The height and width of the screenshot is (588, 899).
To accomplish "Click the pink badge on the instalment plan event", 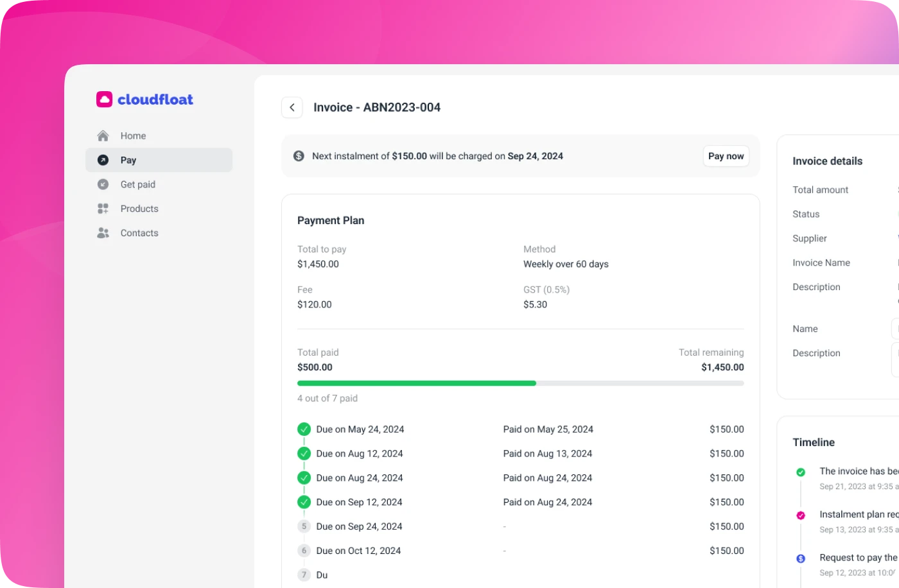I will pyautogui.click(x=800, y=515).
